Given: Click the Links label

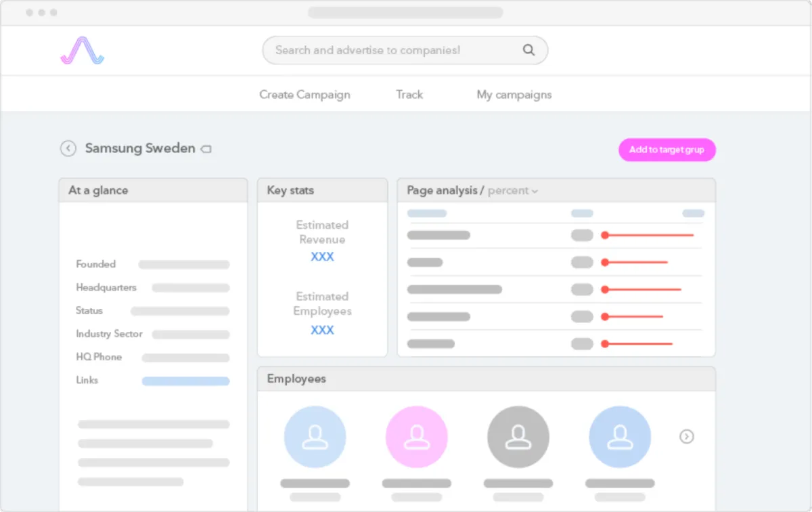Looking at the screenshot, I should [x=87, y=380].
